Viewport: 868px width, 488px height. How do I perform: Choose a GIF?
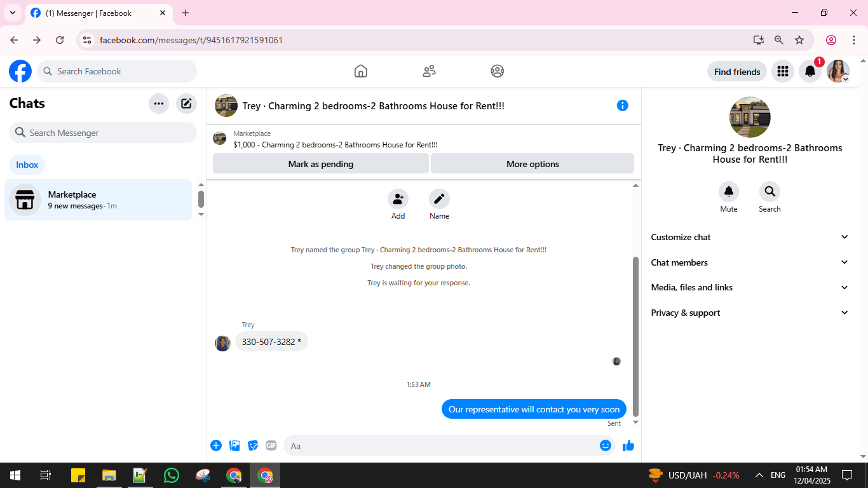coord(271,445)
